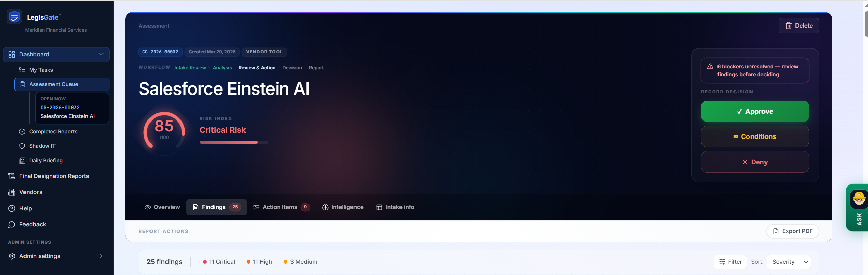This screenshot has height=275, width=868.
Task: Open the Sort by Severity dropdown
Action: coord(789,262)
